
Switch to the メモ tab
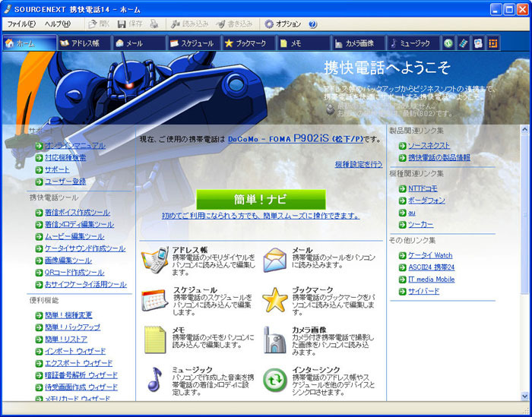click(x=304, y=43)
